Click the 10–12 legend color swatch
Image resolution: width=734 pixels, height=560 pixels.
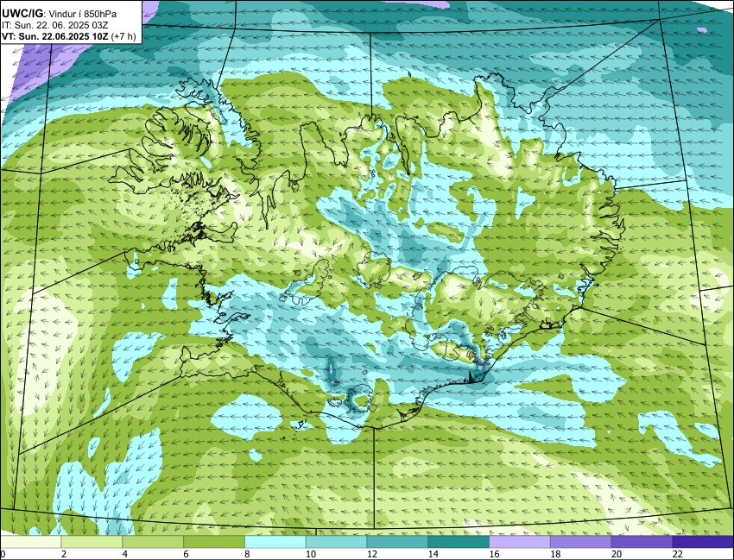click(x=337, y=542)
